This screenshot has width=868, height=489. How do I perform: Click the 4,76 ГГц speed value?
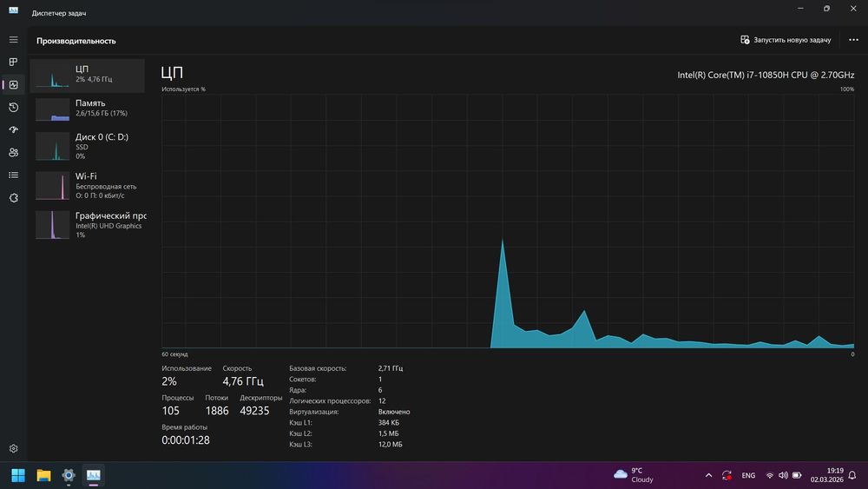click(243, 381)
